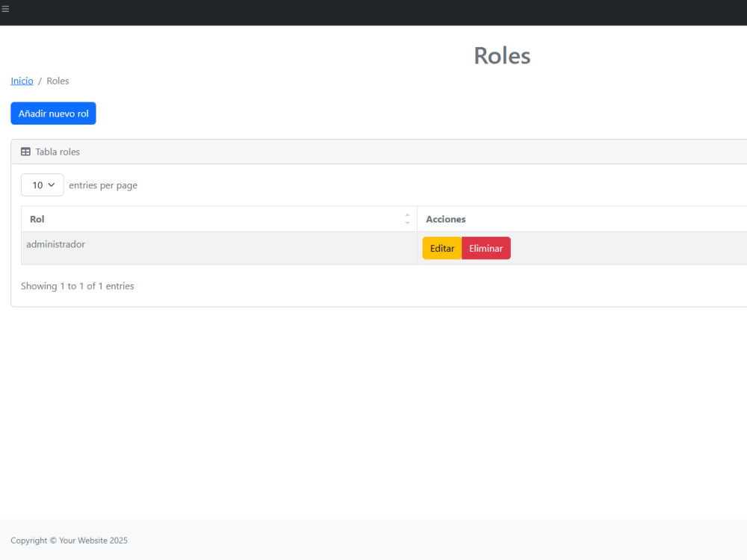Click the Roles page heading
The image size is (747, 560).
click(x=502, y=56)
